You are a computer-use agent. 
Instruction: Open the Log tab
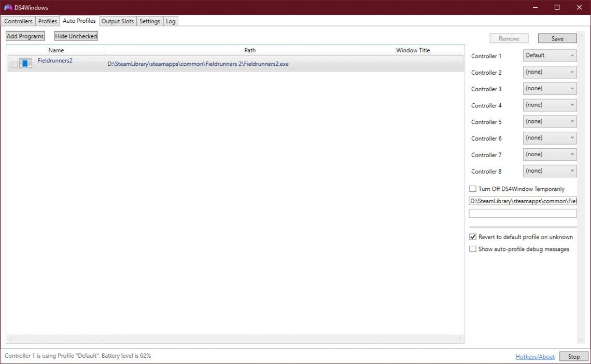[x=171, y=21]
